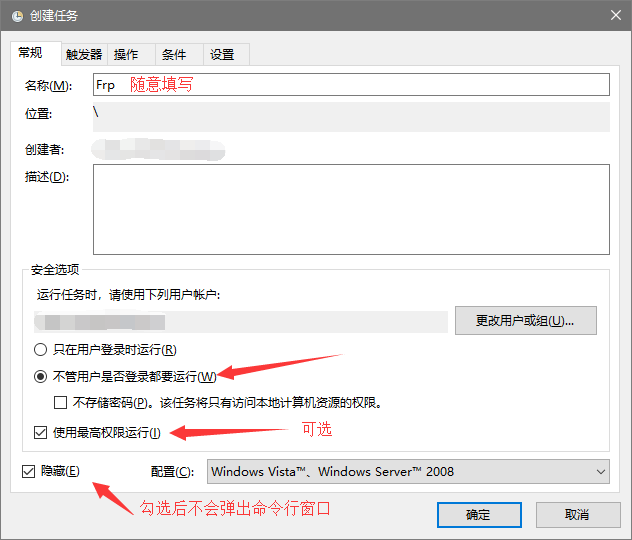Open the 触发器 tab
The height and width of the screenshot is (540, 632).
tap(84, 54)
